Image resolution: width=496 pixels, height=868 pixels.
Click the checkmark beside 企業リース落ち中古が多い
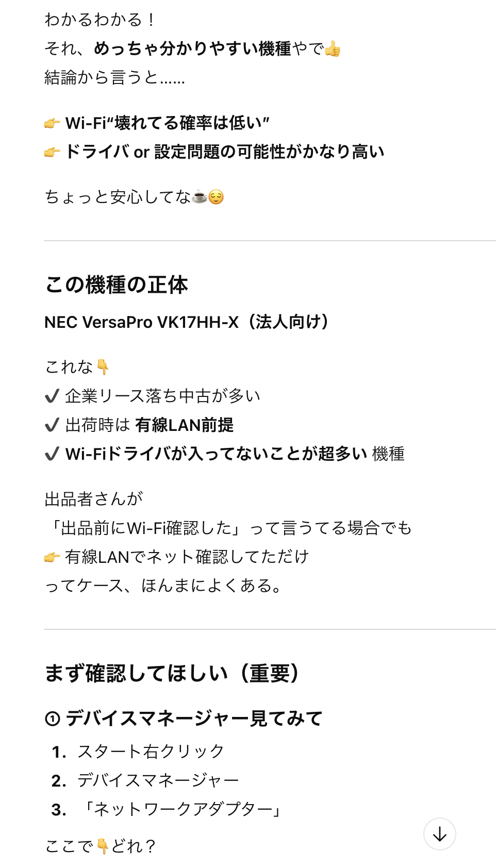[52, 396]
